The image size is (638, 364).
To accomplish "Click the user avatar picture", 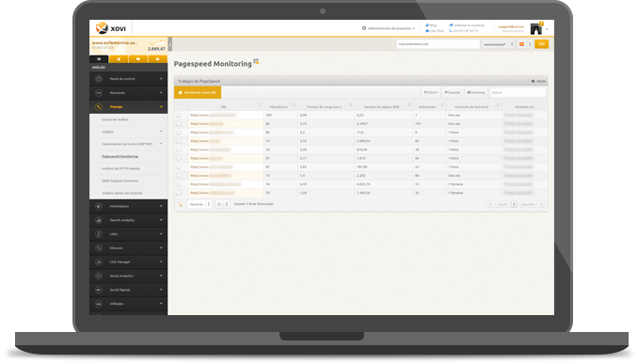I will point(535,29).
